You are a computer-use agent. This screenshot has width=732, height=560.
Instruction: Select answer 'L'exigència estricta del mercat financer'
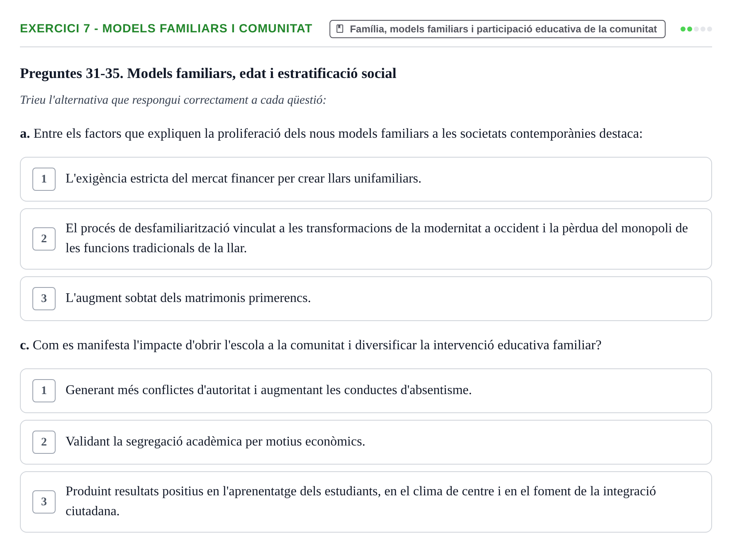(366, 179)
